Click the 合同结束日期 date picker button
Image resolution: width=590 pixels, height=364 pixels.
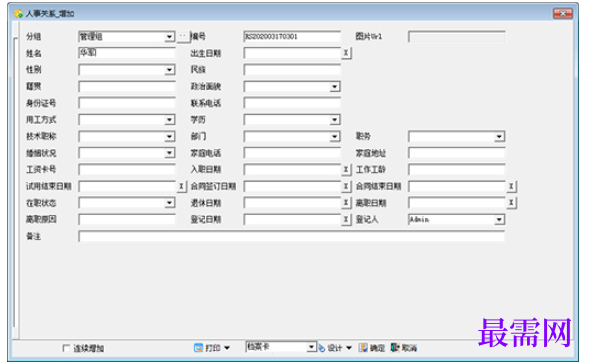click(511, 186)
